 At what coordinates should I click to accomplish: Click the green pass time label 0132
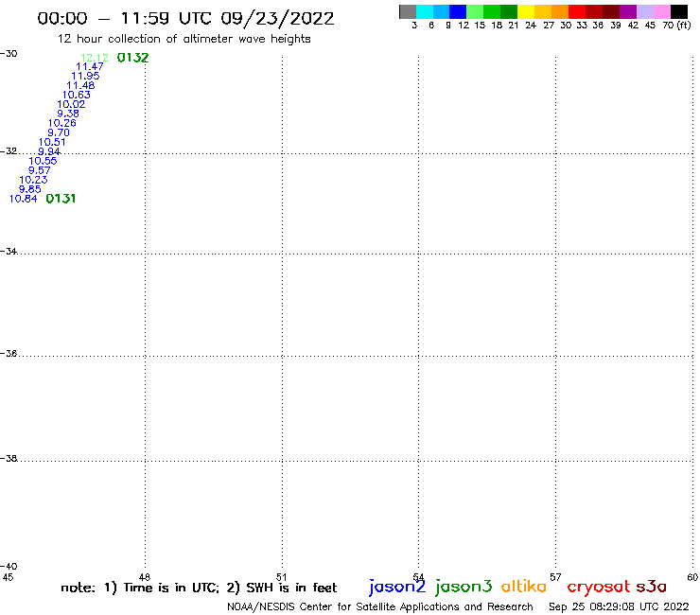(x=132, y=58)
